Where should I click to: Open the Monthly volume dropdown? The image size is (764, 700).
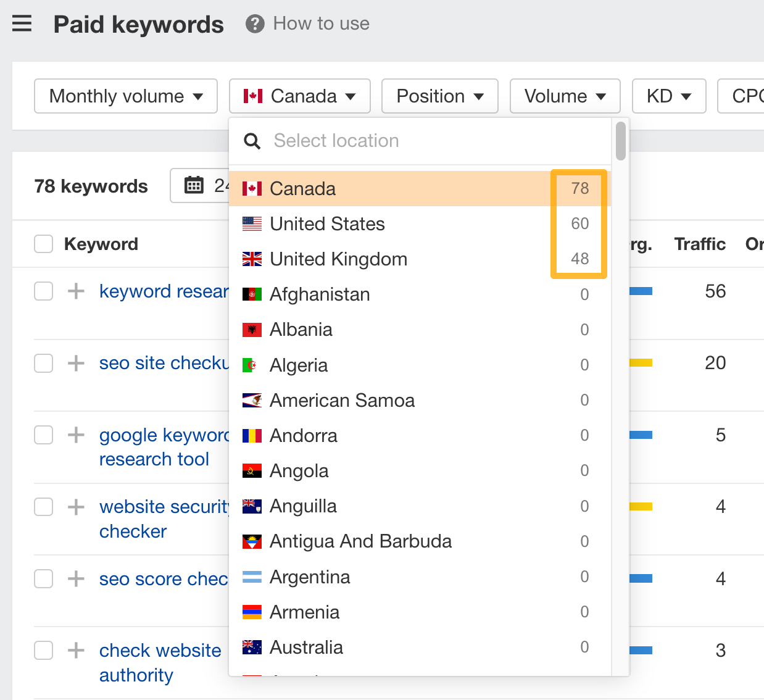pos(125,96)
